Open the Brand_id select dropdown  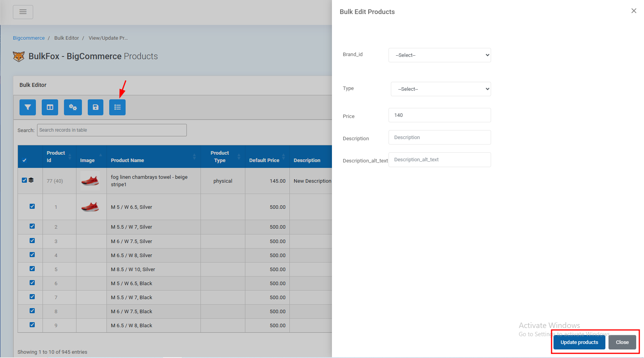440,55
